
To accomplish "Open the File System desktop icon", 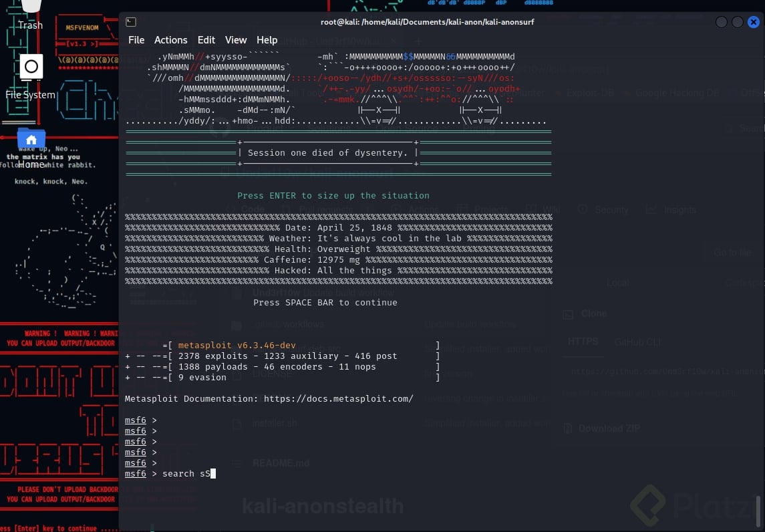I will pos(31,77).
